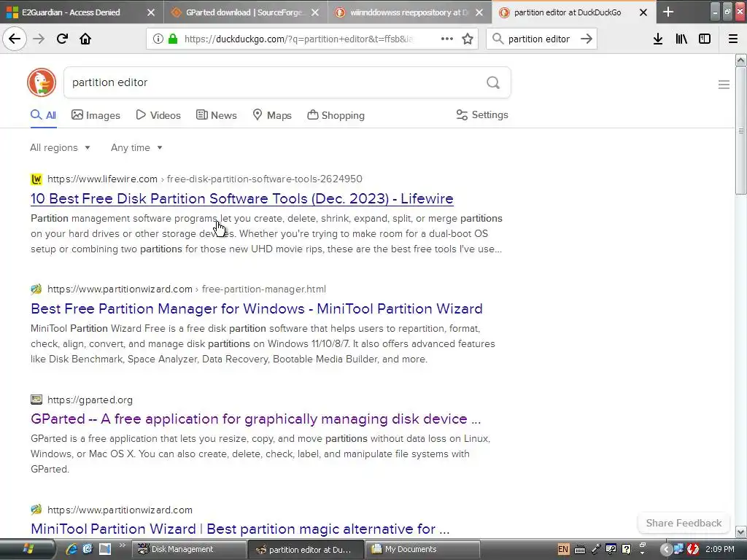Open MiniTool Partition Wizard magic alternative link

tap(240, 529)
